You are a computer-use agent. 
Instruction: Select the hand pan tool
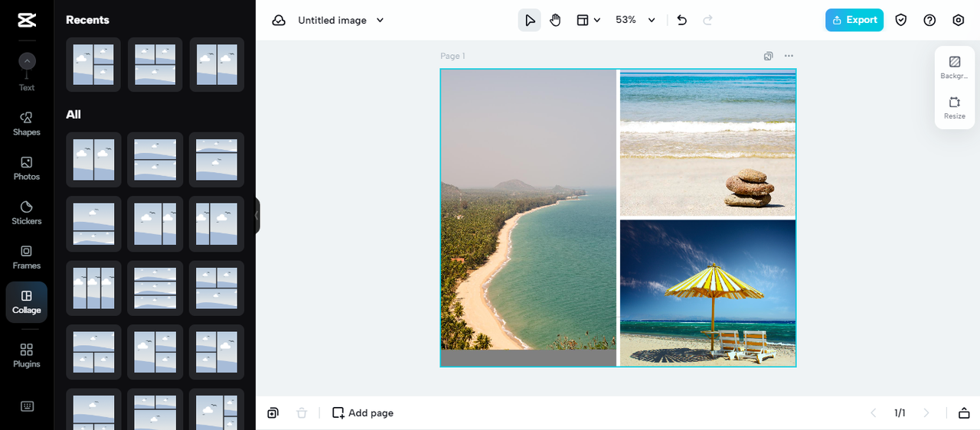click(555, 20)
